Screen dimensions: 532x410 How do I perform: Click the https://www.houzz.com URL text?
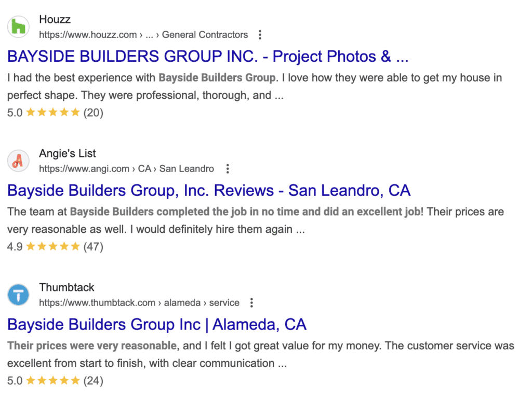[87, 34]
